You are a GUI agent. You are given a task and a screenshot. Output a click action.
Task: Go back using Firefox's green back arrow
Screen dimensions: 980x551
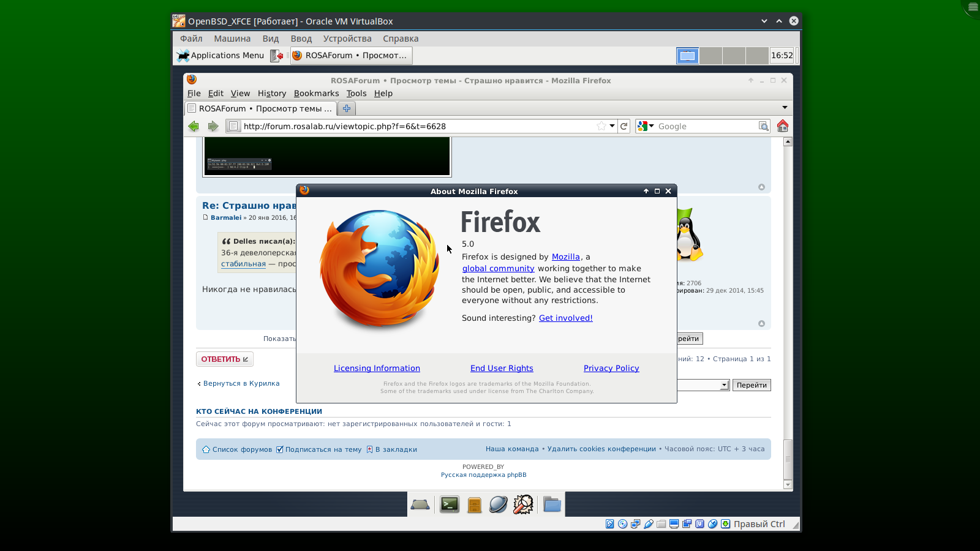click(194, 126)
